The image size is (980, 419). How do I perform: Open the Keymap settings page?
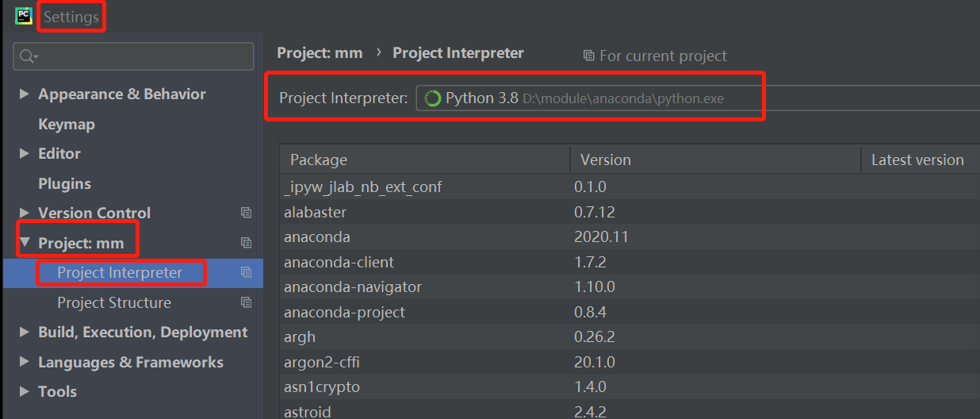pyautogui.click(x=67, y=124)
